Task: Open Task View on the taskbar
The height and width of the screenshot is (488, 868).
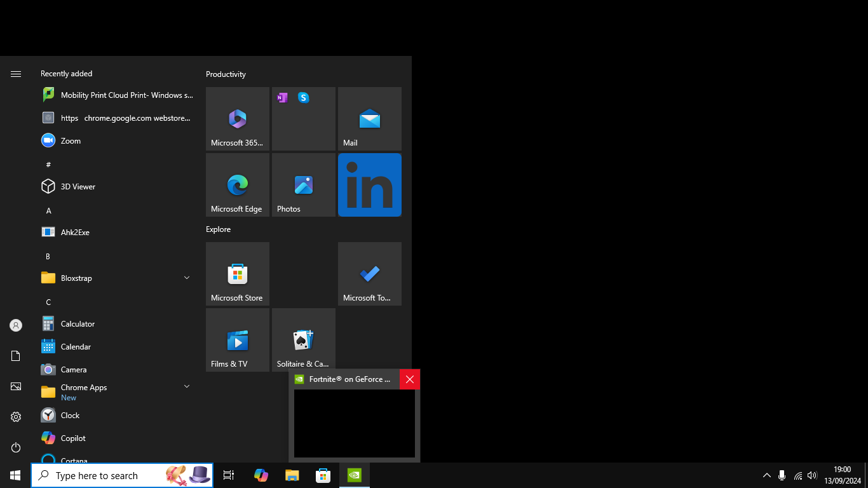Action: pos(229,475)
